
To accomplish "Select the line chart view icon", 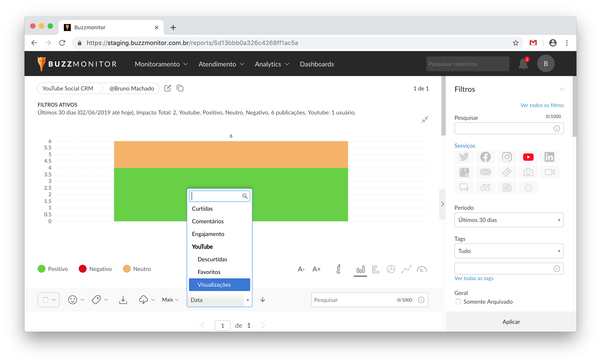I will click(x=406, y=269).
